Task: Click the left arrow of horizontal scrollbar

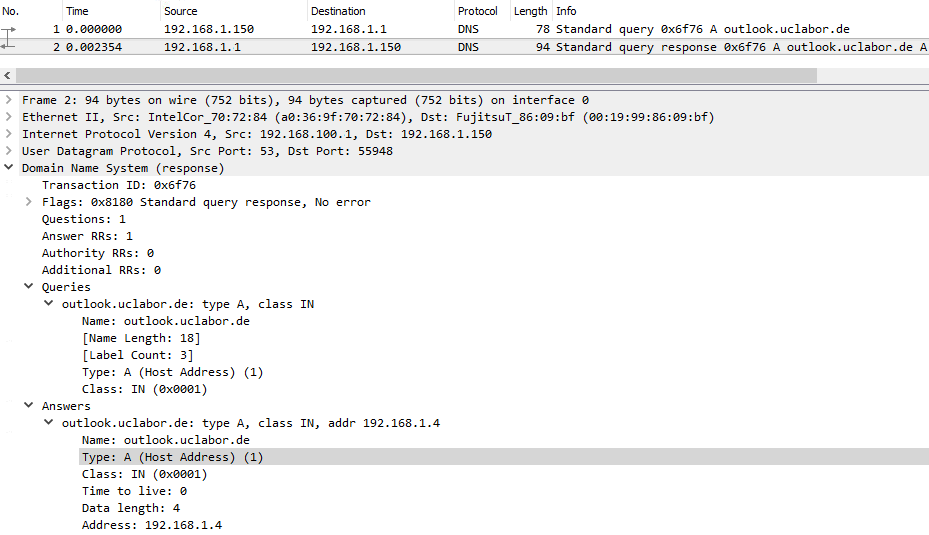Action: (7, 75)
